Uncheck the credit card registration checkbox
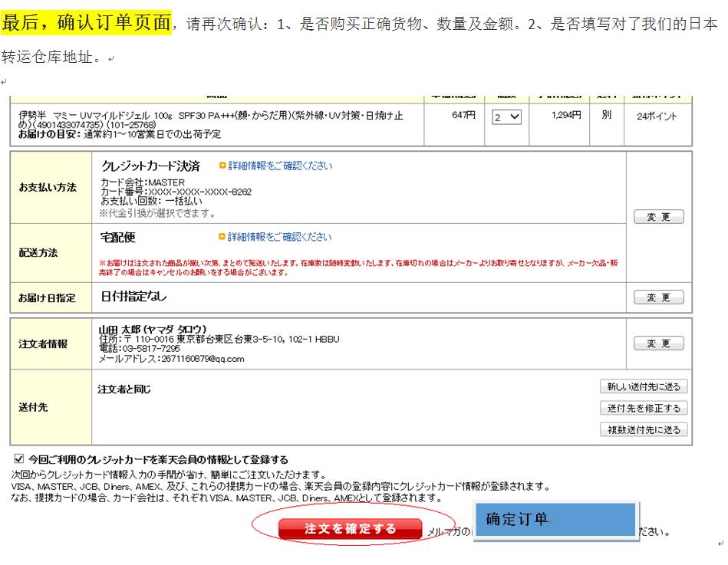The height and width of the screenshot is (565, 728). [19, 459]
